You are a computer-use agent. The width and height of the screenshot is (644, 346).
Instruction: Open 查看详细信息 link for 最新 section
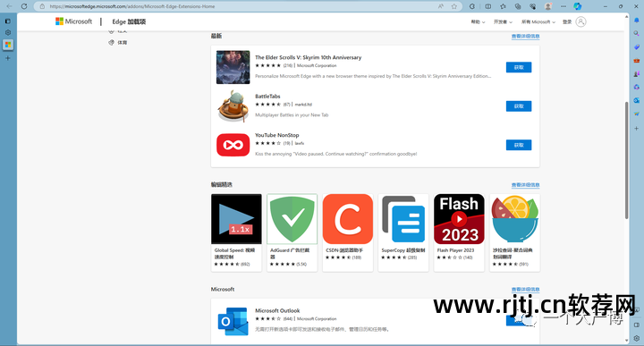(525, 36)
